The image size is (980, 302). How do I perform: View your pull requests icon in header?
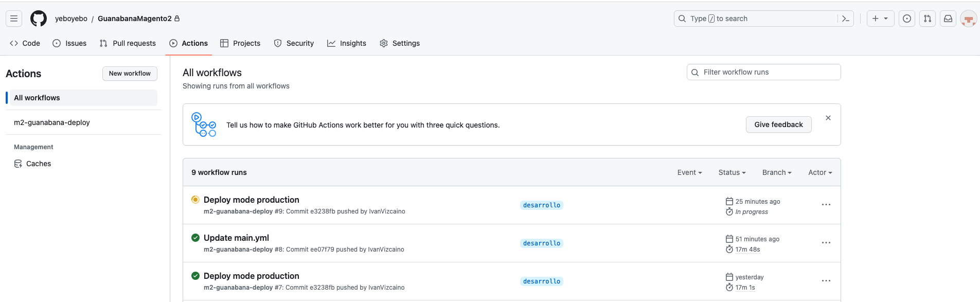928,19
